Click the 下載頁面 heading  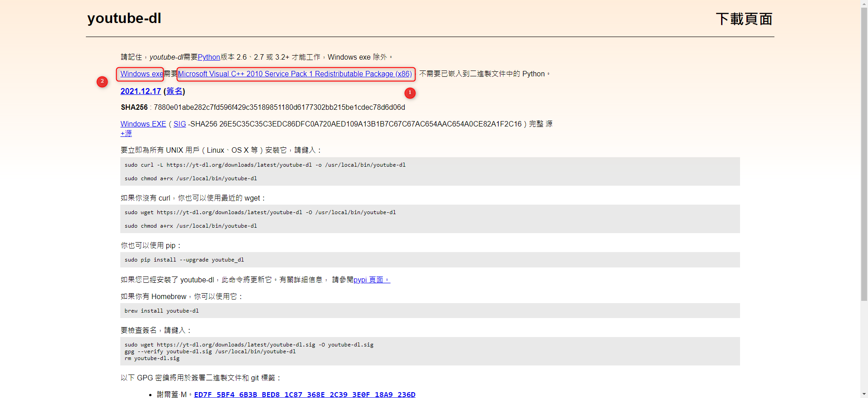coord(744,19)
